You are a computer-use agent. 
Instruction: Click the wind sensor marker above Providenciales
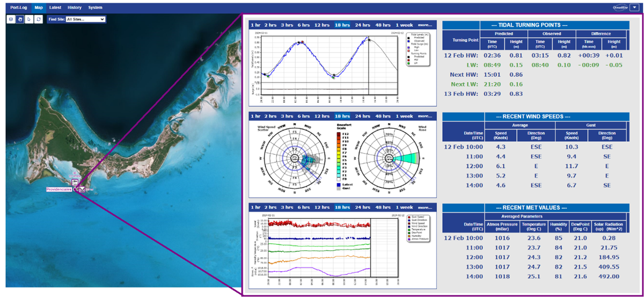[75, 182]
